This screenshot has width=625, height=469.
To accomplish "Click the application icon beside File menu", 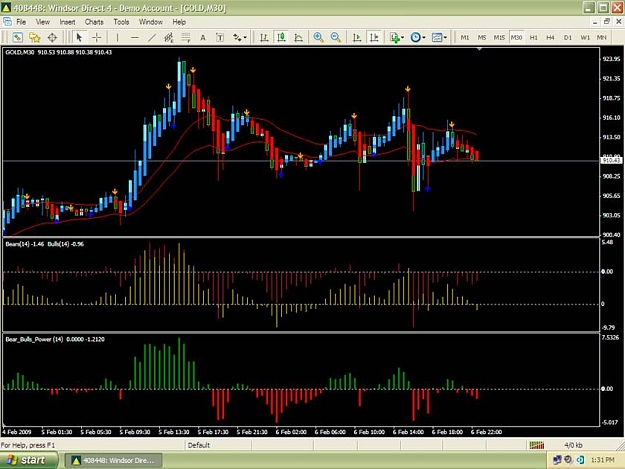I will click(7, 22).
